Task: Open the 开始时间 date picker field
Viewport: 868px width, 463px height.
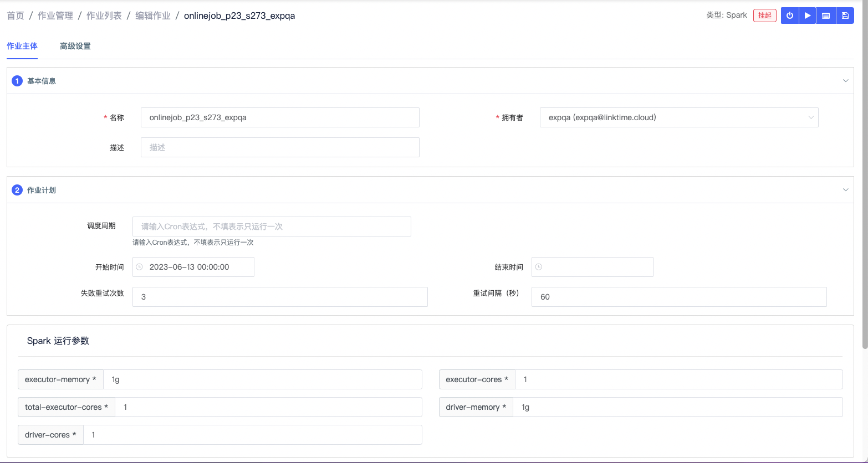Action: click(193, 267)
